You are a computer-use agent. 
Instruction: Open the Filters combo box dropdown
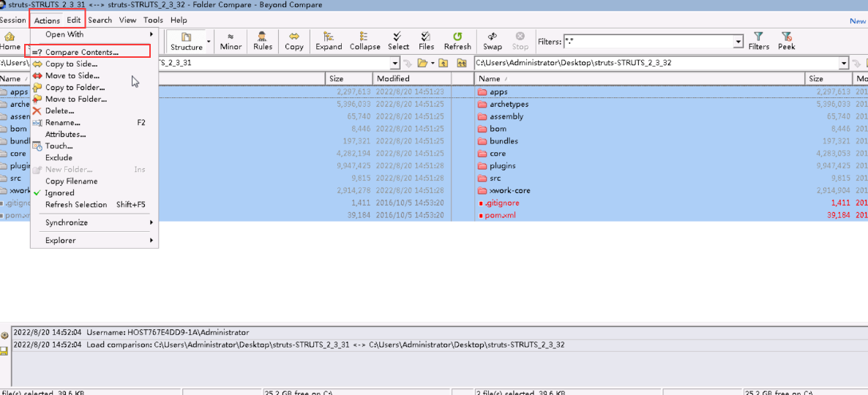click(738, 42)
